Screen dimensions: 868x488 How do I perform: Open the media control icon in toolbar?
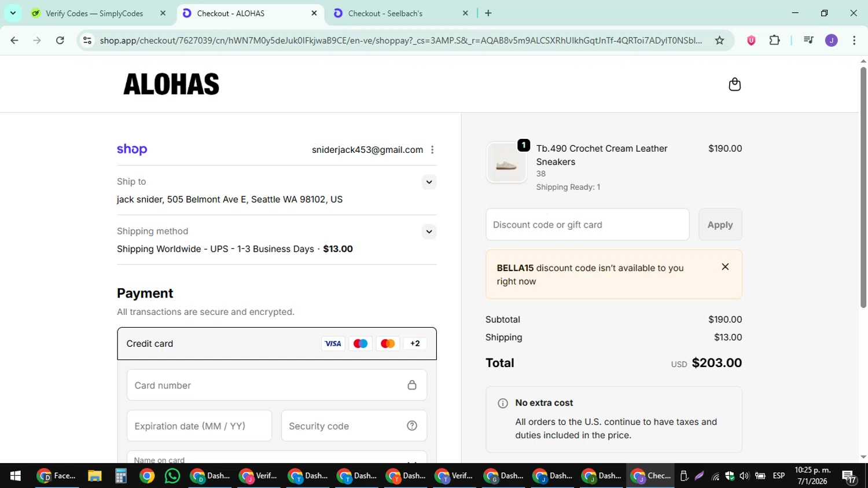[x=808, y=40]
